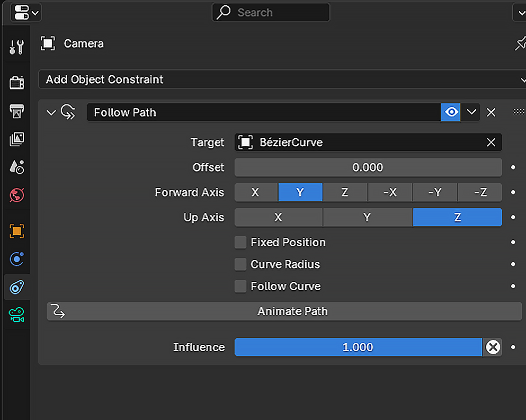
Task: Click the Follow Path constraint name field
Action: coord(264,112)
